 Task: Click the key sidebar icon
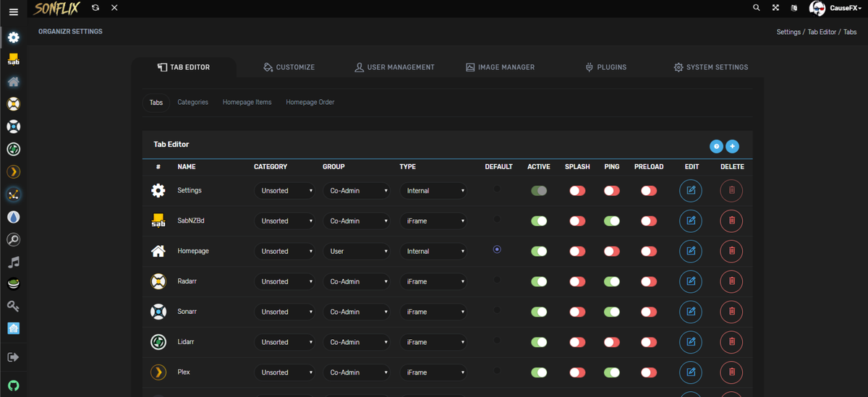pyautogui.click(x=13, y=306)
